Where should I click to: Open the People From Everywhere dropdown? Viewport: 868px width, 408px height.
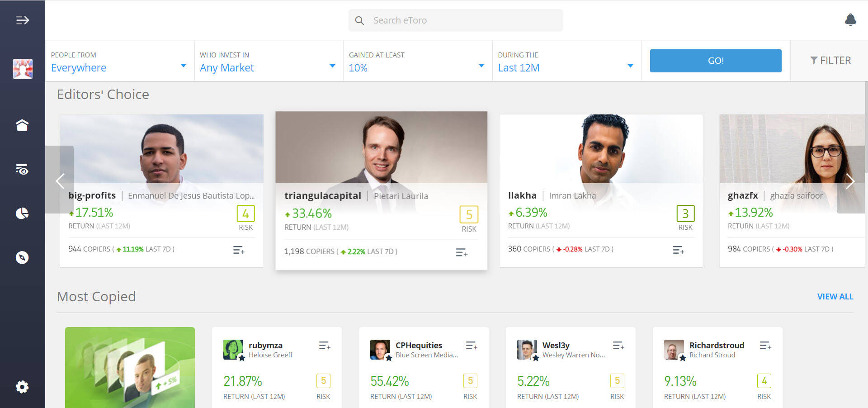coord(120,61)
